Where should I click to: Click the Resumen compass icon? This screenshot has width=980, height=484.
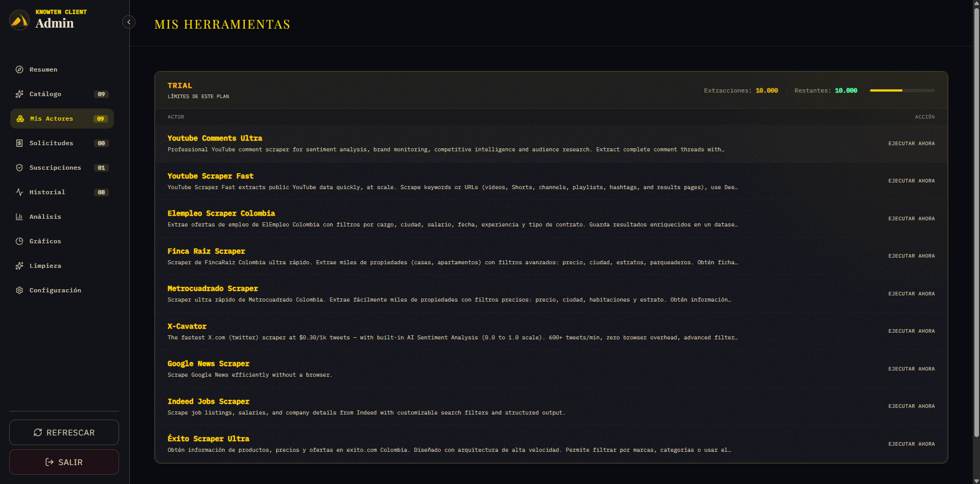[19, 70]
